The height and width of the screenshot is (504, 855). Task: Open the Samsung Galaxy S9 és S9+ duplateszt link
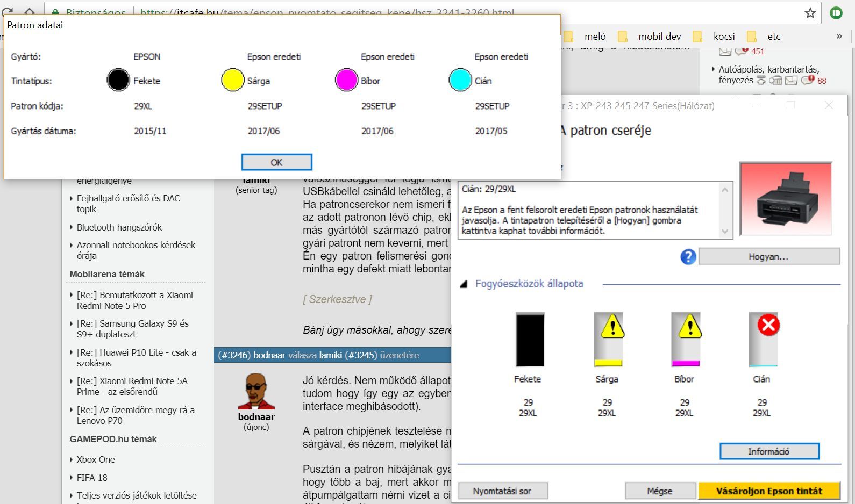click(x=132, y=329)
